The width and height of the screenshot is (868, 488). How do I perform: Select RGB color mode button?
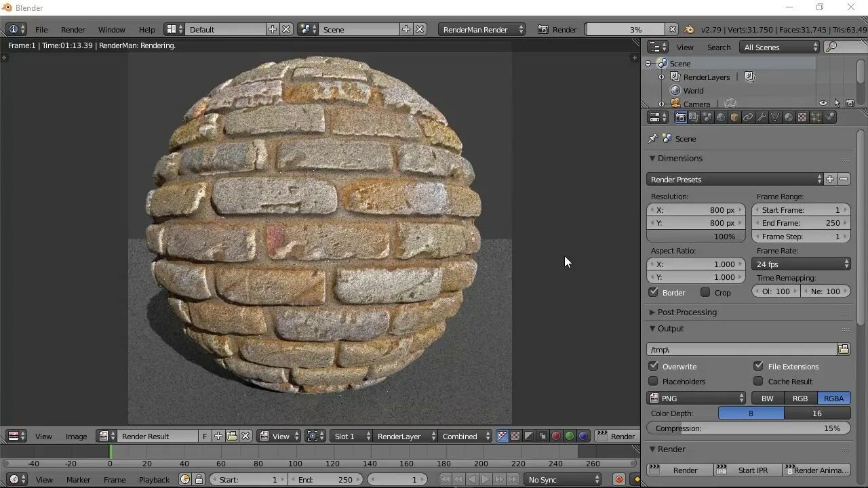tap(800, 398)
